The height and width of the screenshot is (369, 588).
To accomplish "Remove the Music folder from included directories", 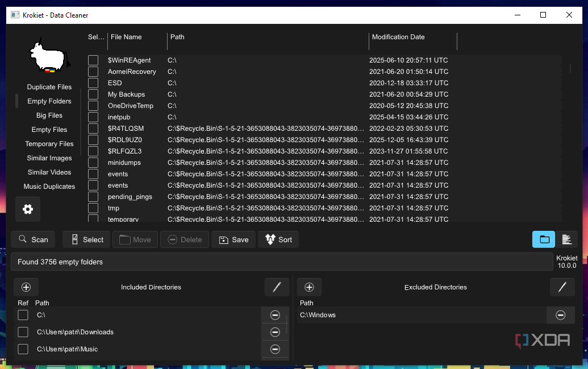I will [x=275, y=349].
